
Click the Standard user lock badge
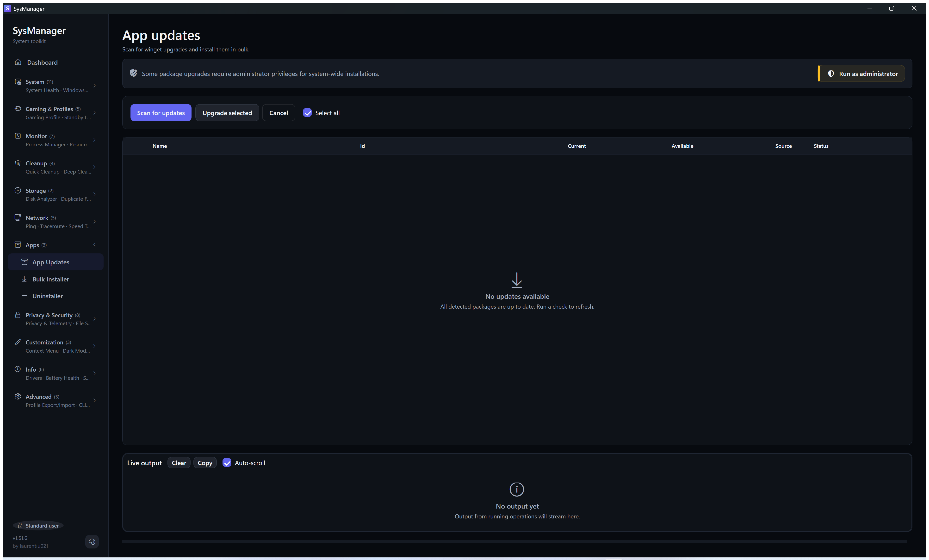tap(38, 526)
